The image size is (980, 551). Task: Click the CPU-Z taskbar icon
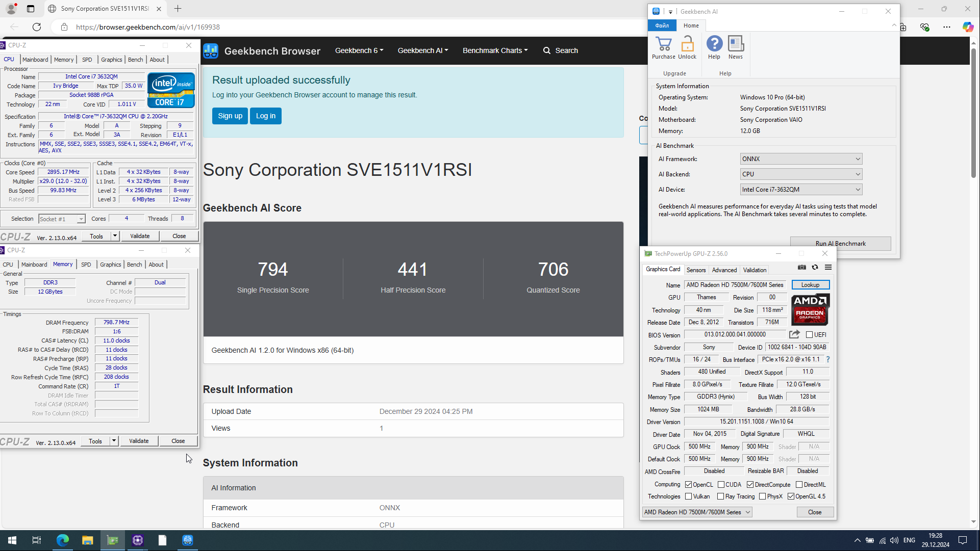(x=138, y=540)
